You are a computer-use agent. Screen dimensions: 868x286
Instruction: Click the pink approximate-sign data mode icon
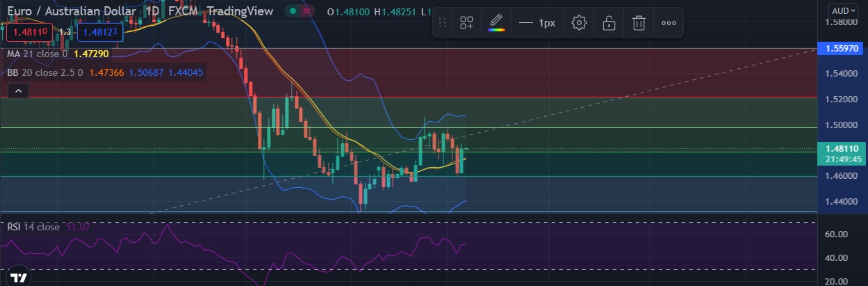[x=307, y=11]
